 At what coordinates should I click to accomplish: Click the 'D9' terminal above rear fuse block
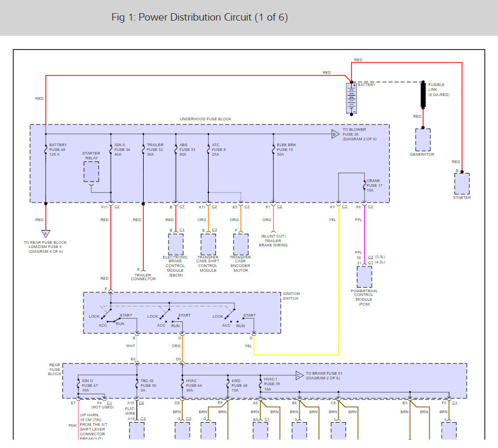point(178,359)
